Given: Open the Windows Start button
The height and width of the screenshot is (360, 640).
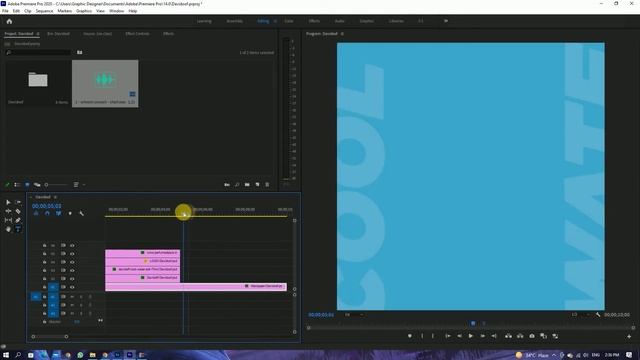Looking at the screenshot, I should (6, 355).
